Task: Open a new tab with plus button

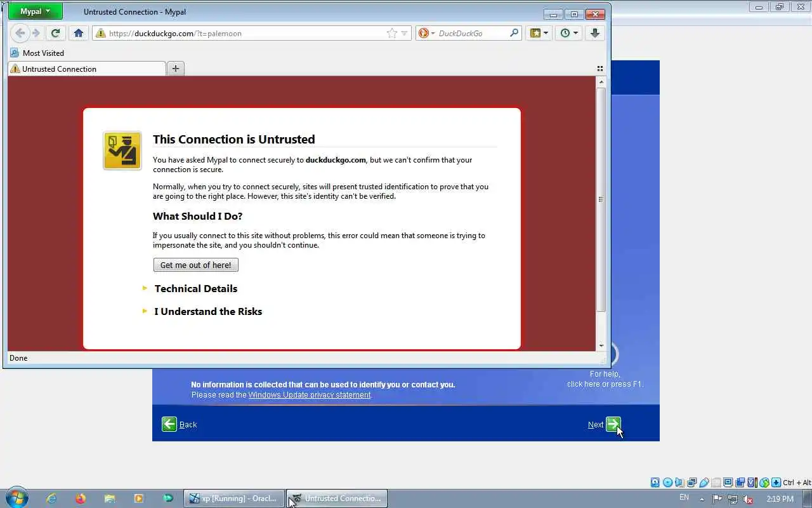Action: coord(176,69)
